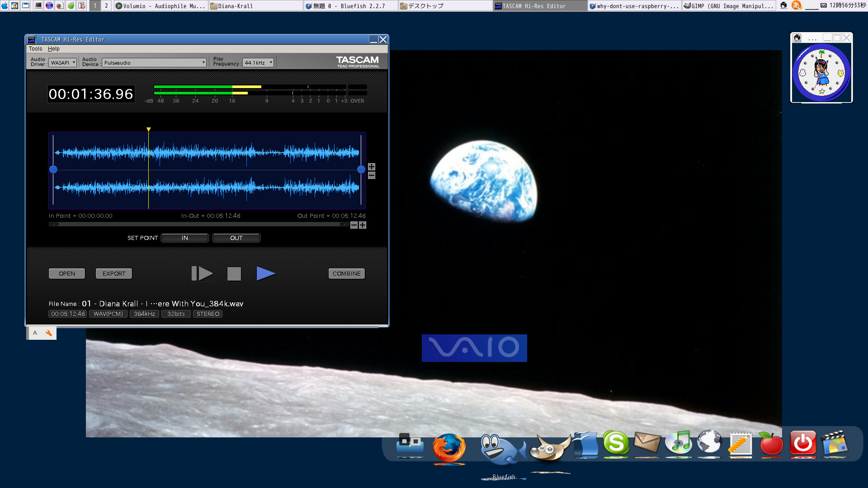Screen dimensions: 868x488
Task: Click the EXPORT button for audio
Action: pyautogui.click(x=114, y=273)
